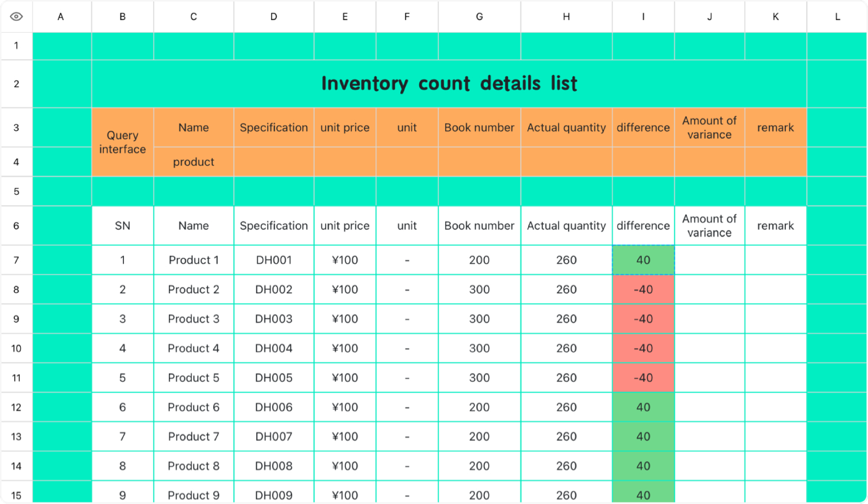
Task: Select the Product 2 cell
Action: pos(194,290)
